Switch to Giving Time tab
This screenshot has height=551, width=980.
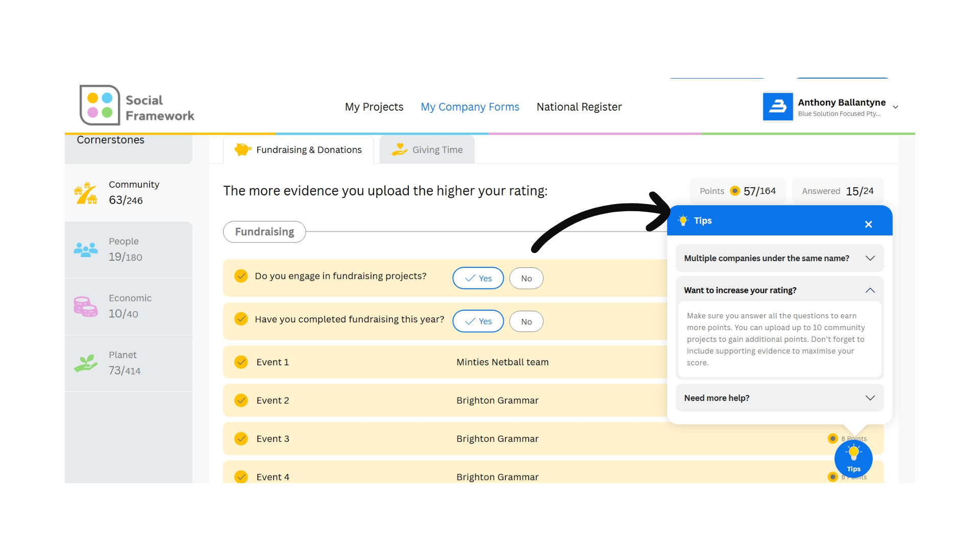[427, 149]
